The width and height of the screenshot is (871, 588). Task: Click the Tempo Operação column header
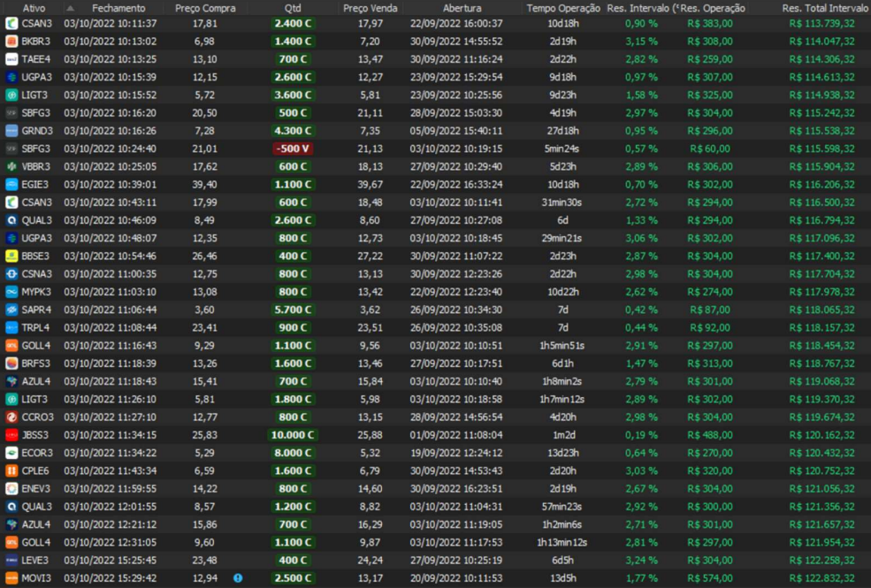pos(563,8)
